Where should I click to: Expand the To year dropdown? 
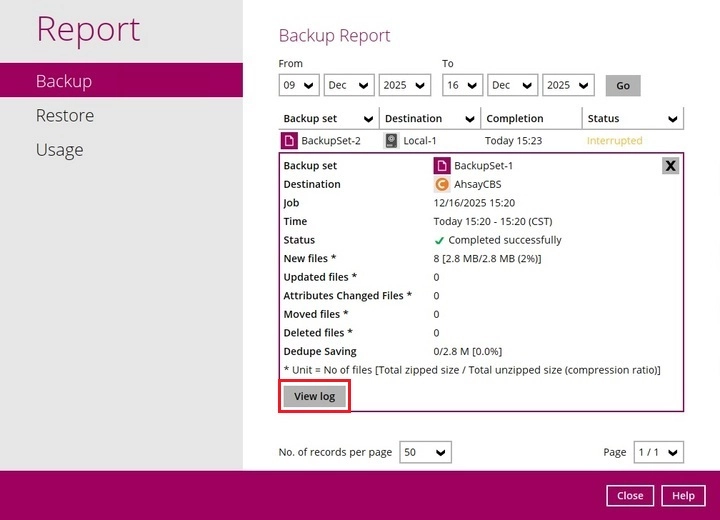point(569,86)
